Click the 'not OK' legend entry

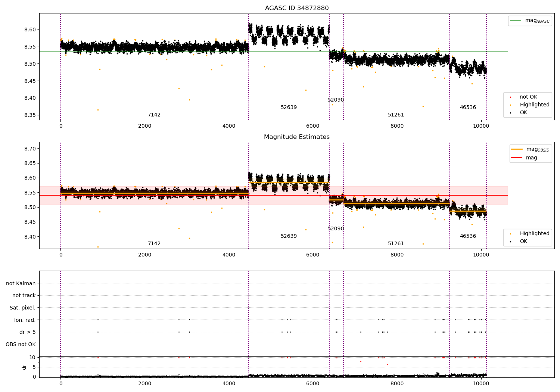(528, 97)
